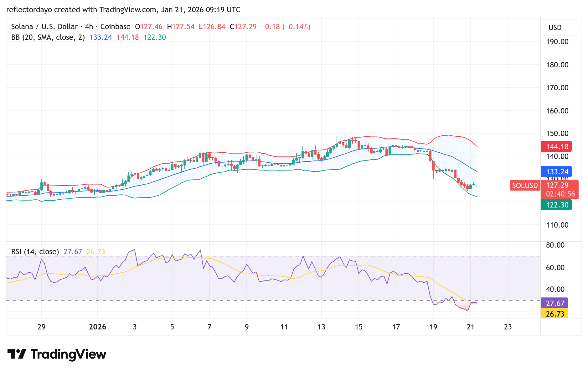Select the upper Bollinger Band value 144.18

556,146
